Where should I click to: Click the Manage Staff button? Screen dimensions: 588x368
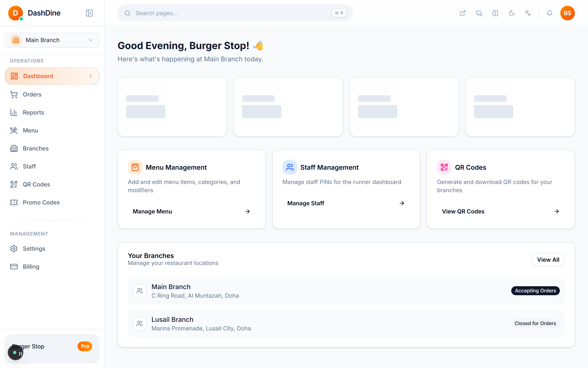(x=346, y=203)
